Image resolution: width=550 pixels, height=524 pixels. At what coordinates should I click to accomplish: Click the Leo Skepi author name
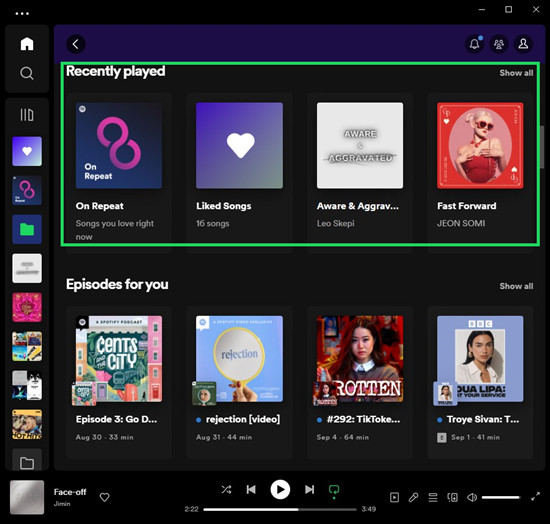click(335, 223)
